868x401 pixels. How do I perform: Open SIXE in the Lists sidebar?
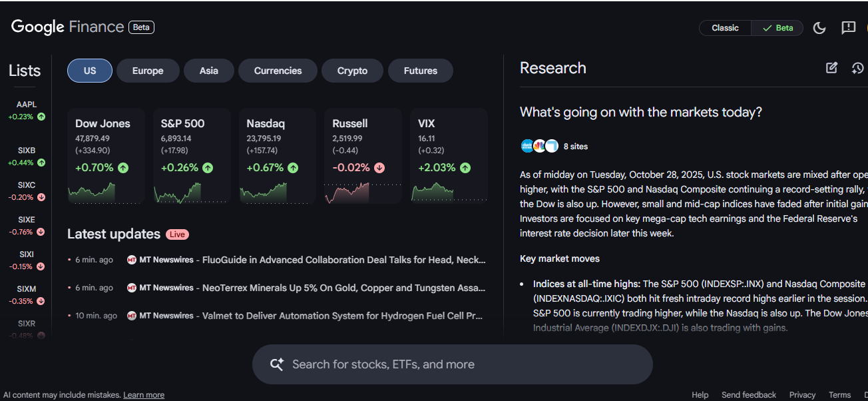tap(27, 226)
